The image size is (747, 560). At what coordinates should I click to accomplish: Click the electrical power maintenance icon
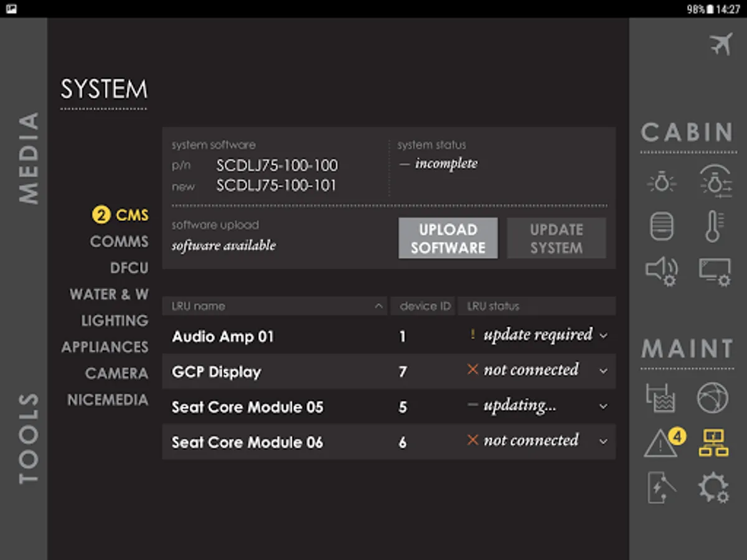tap(661, 487)
